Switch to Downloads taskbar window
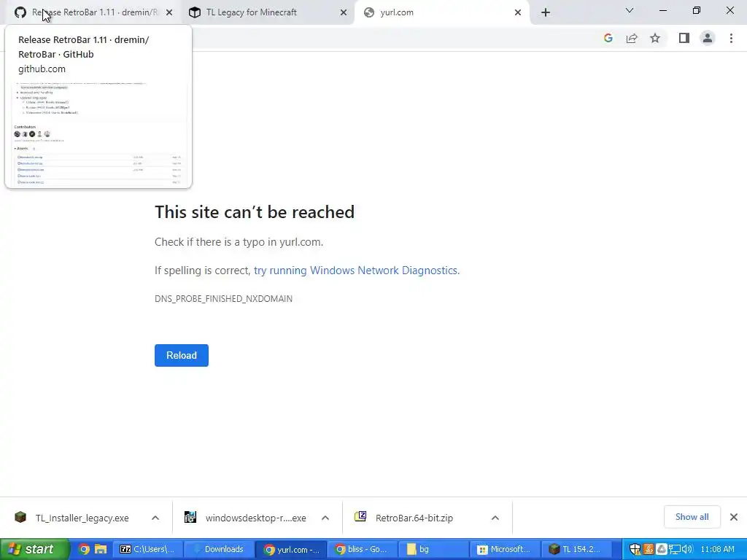The image size is (747, 560). pyautogui.click(x=219, y=549)
